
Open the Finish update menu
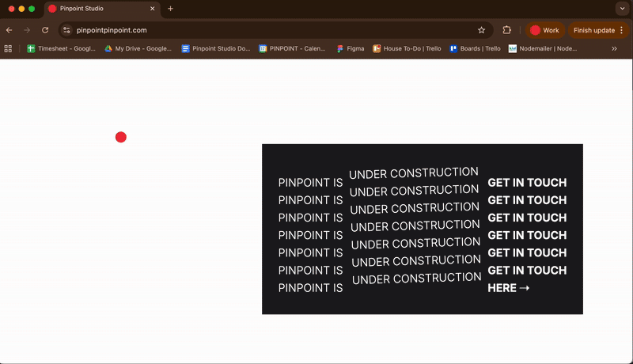point(599,30)
